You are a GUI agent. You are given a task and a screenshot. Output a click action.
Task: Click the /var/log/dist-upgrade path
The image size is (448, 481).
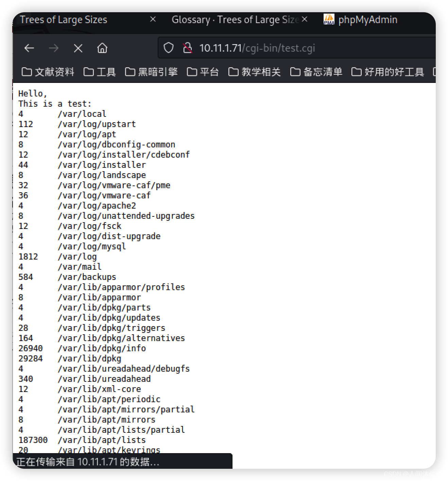click(x=109, y=236)
